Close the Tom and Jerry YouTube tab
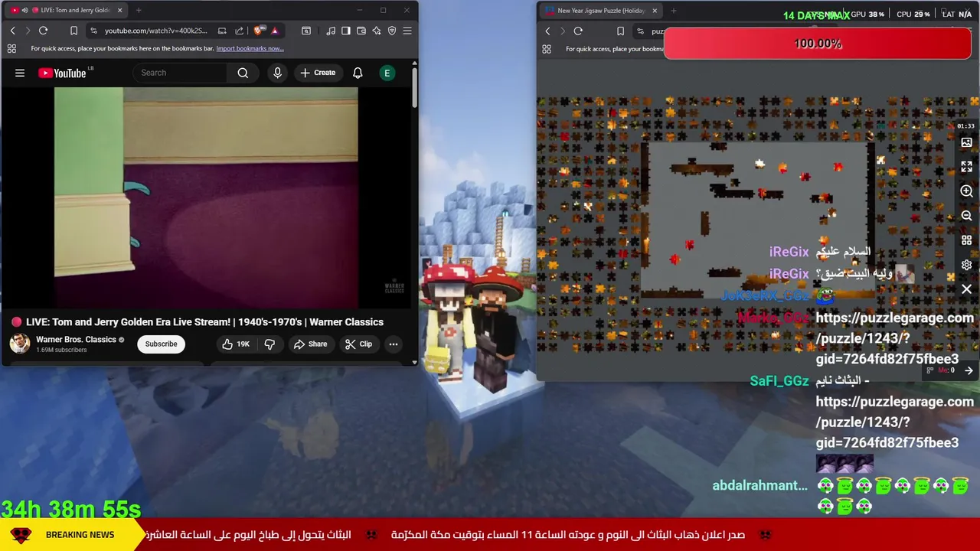Screen dimensions: 980x551 (119, 10)
